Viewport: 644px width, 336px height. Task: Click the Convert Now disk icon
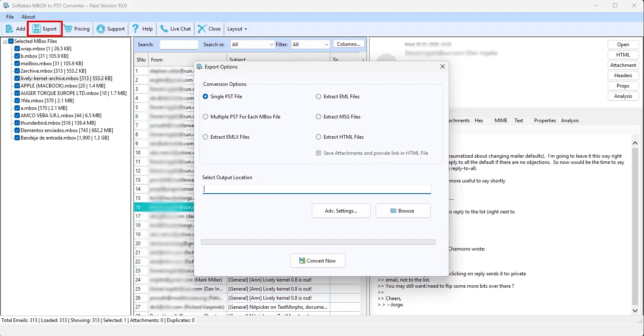click(x=302, y=261)
